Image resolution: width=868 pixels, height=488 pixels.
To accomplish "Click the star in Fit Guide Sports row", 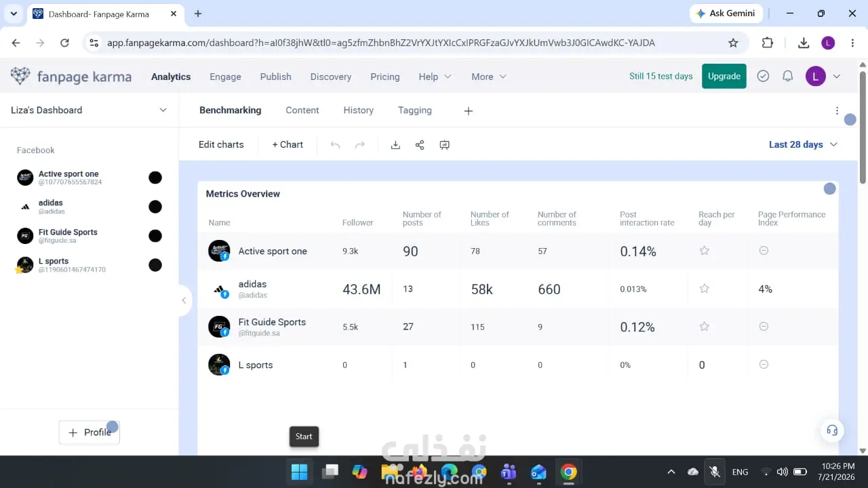I will pyautogui.click(x=705, y=327).
